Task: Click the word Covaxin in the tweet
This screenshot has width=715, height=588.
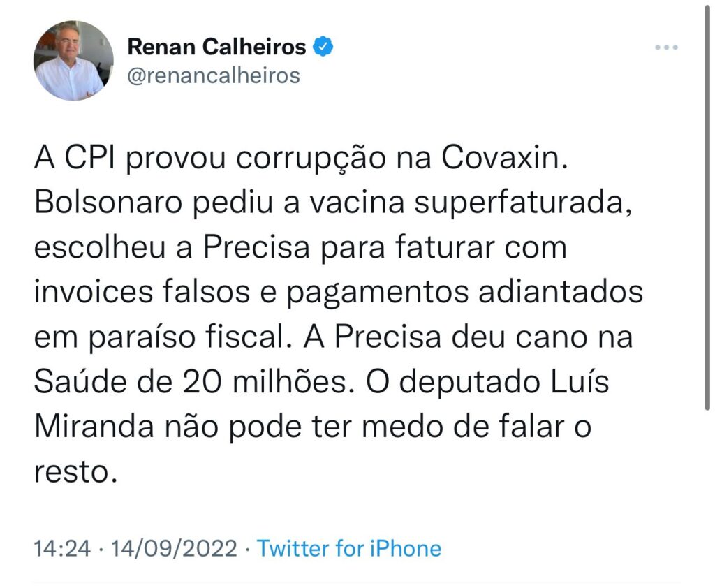Action: click(501, 161)
